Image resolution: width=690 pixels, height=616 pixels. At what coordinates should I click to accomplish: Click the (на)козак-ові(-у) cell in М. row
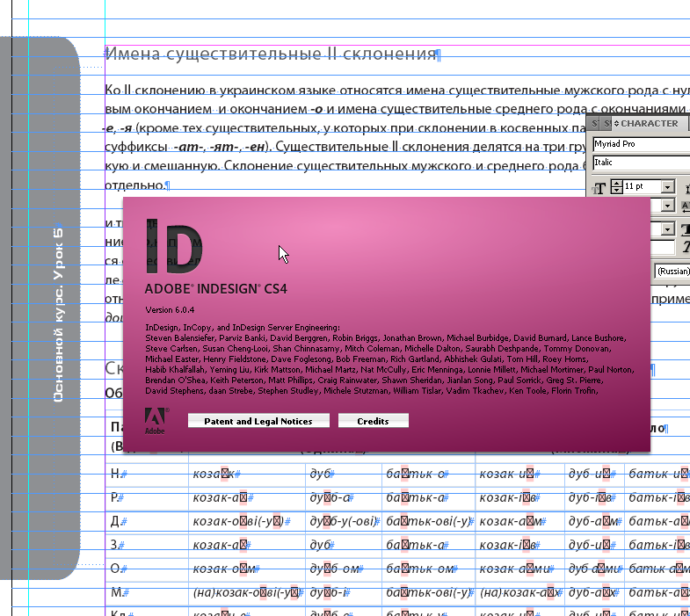tap(246, 592)
